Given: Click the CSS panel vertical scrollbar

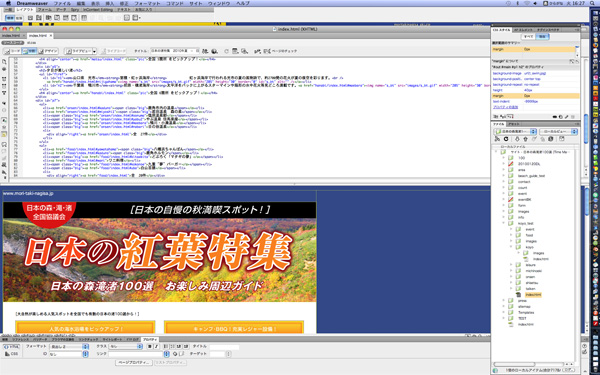Looking at the screenshot, I should (577, 51).
